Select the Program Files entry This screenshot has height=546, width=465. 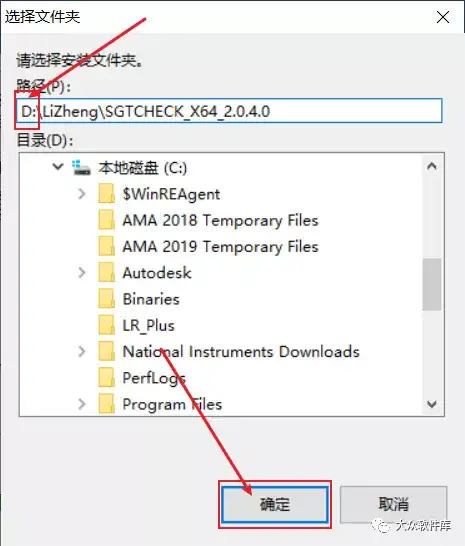pyautogui.click(x=172, y=404)
